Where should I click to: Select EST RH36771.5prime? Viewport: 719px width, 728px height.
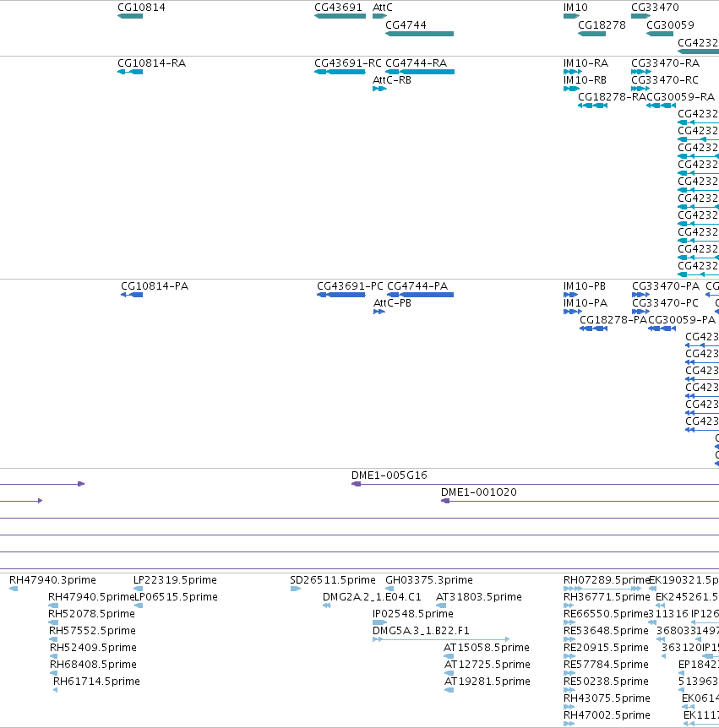tap(569, 606)
